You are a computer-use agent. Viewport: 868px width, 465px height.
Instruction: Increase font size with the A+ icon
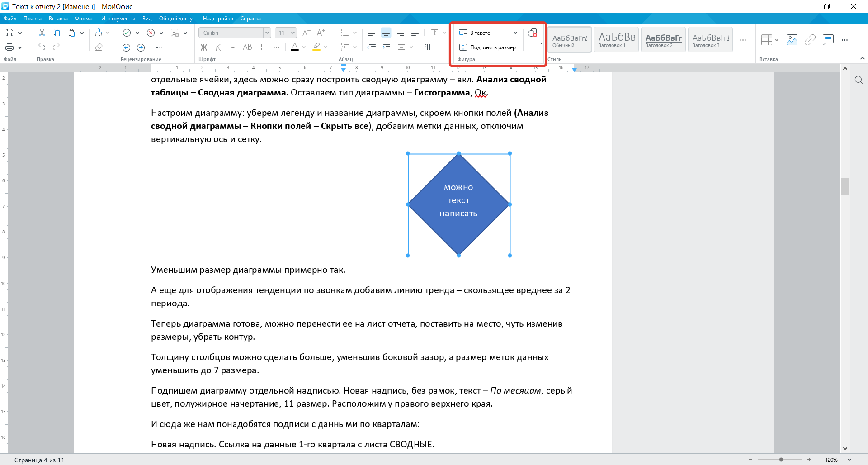(321, 33)
